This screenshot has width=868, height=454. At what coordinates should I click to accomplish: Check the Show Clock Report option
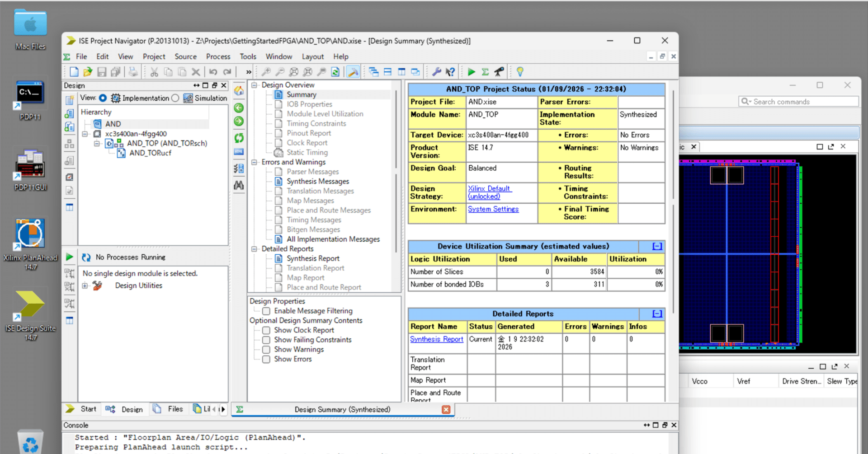pos(266,330)
